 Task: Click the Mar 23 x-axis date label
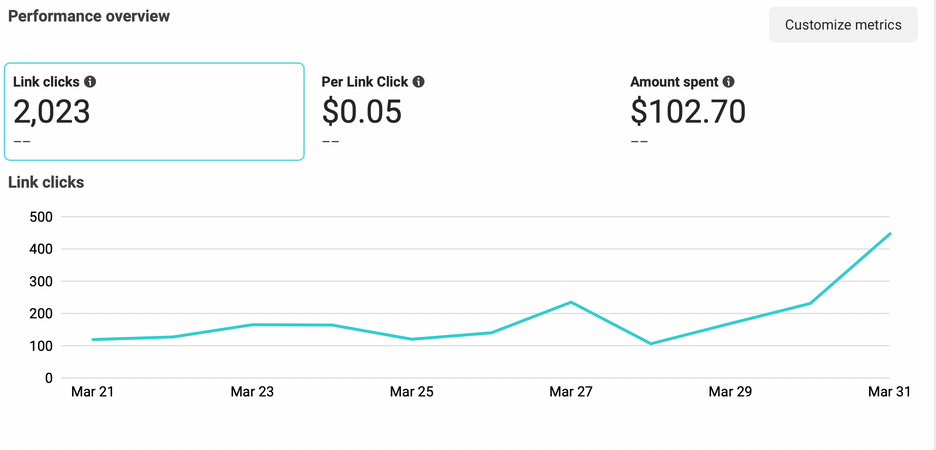click(252, 392)
